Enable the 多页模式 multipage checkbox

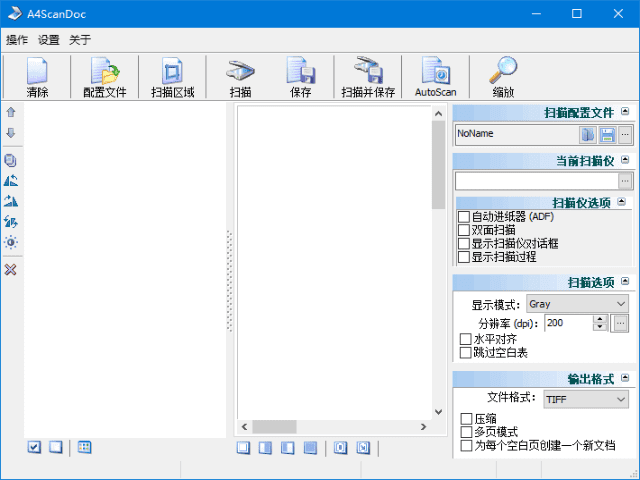tap(466, 432)
